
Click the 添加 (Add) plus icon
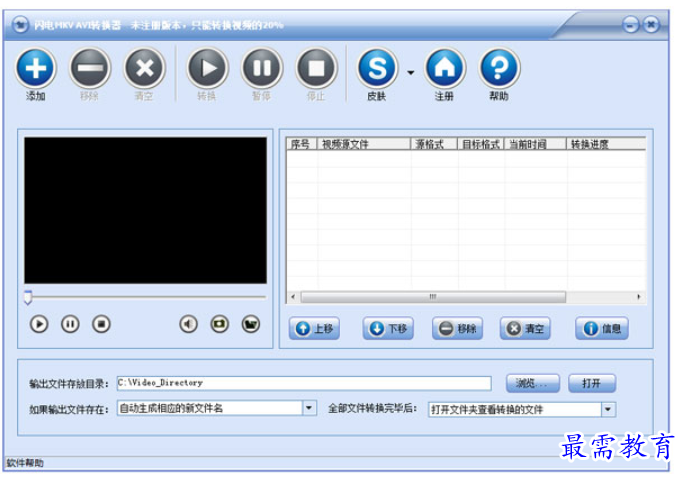pos(36,68)
